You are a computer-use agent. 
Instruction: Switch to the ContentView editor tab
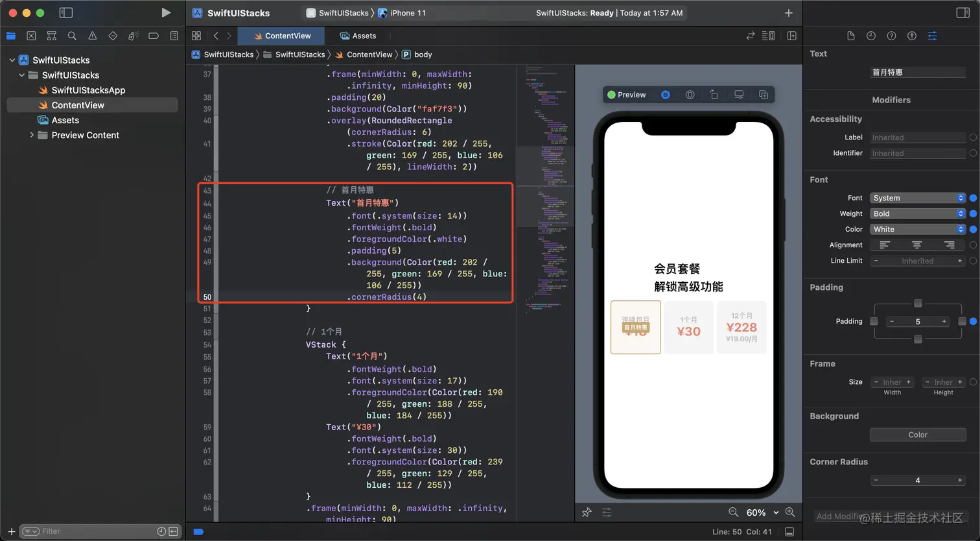click(x=281, y=36)
